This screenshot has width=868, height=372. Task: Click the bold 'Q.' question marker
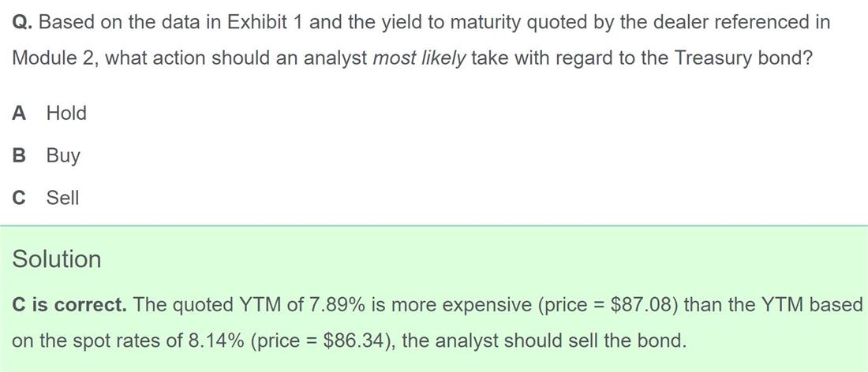(x=23, y=23)
